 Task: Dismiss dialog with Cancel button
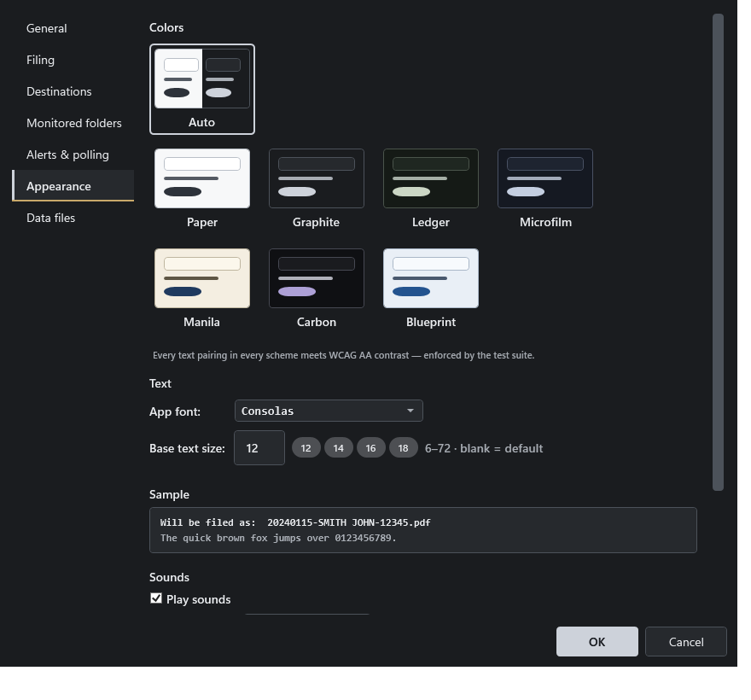686,642
